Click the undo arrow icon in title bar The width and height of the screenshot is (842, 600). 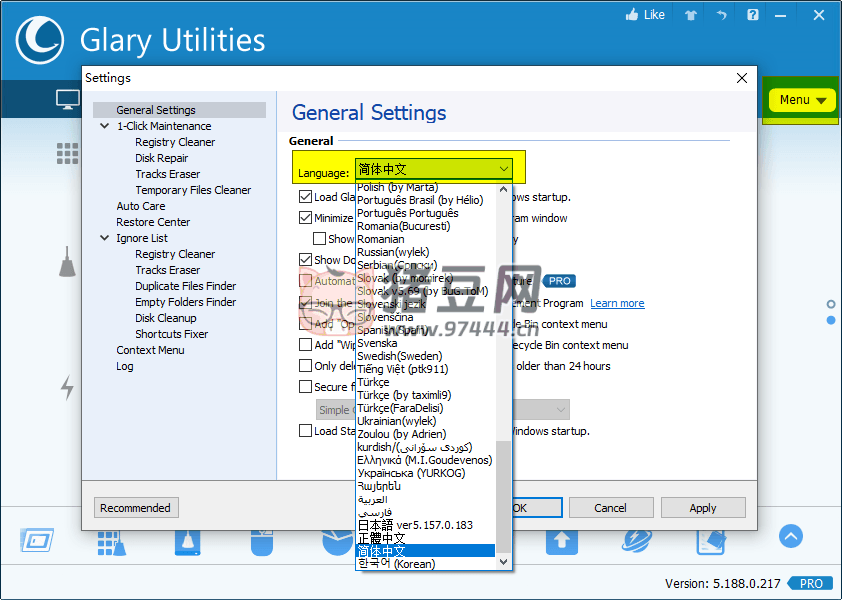click(x=721, y=15)
